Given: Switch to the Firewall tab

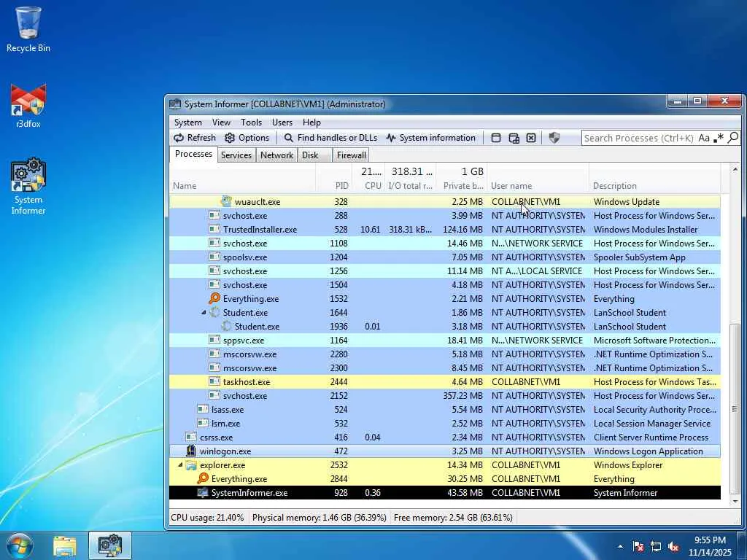Looking at the screenshot, I should (x=352, y=155).
